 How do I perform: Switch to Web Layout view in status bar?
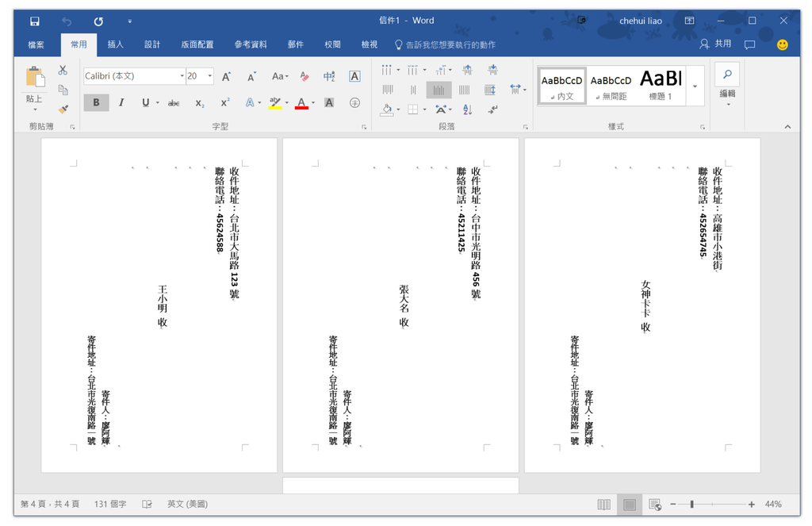655,505
